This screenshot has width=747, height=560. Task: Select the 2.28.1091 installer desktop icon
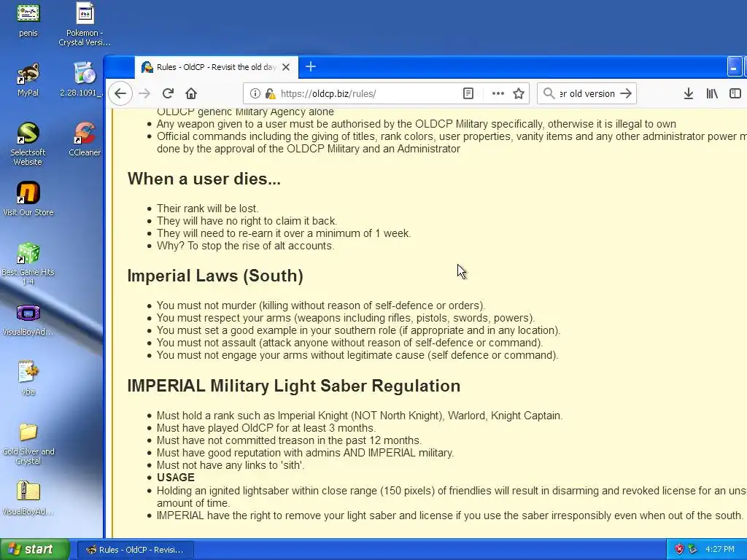[x=83, y=79]
